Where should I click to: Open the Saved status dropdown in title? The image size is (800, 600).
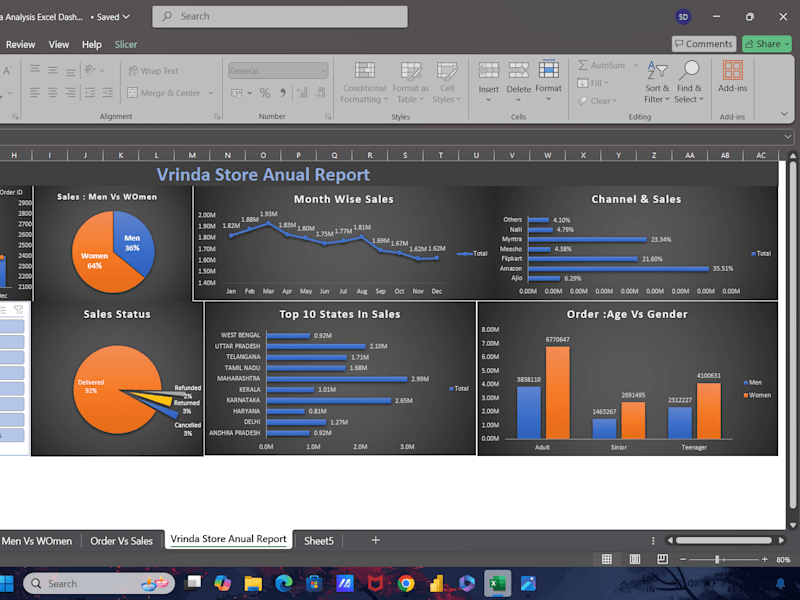point(113,17)
